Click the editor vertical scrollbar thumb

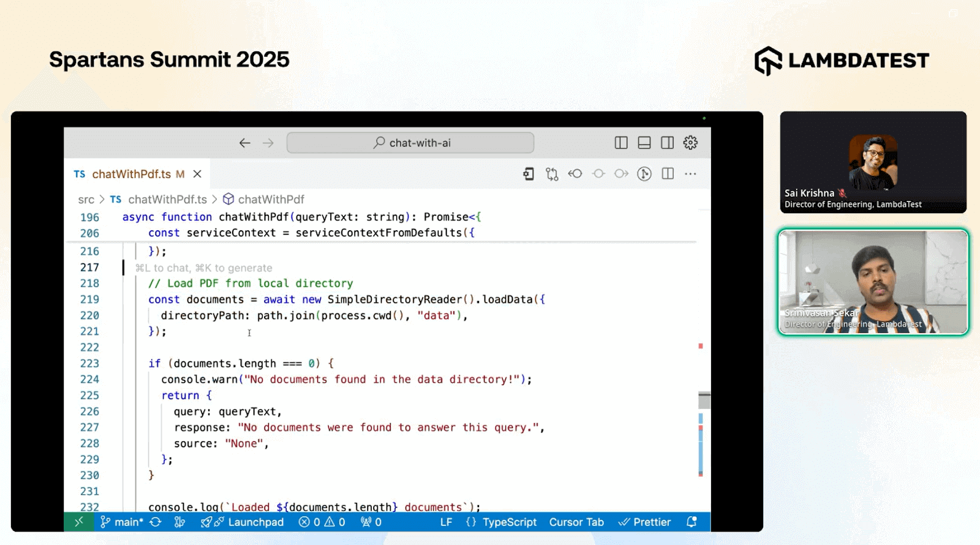click(x=704, y=400)
